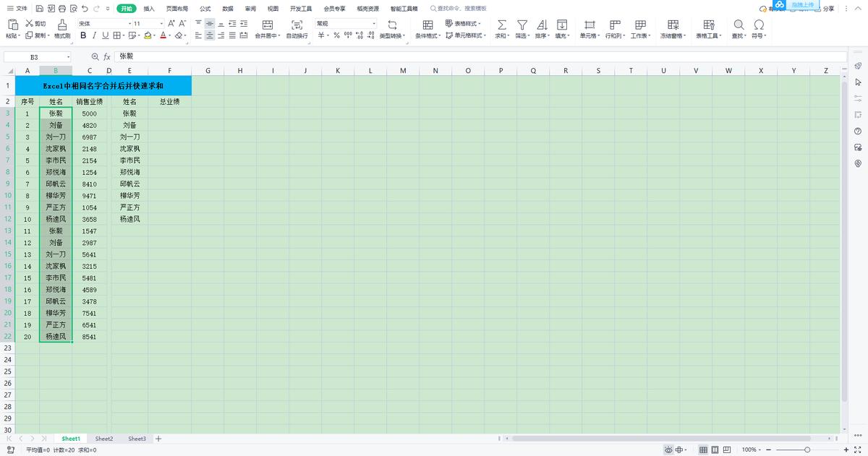Switch to the 数据 tab
The image size is (868, 456).
[228, 9]
